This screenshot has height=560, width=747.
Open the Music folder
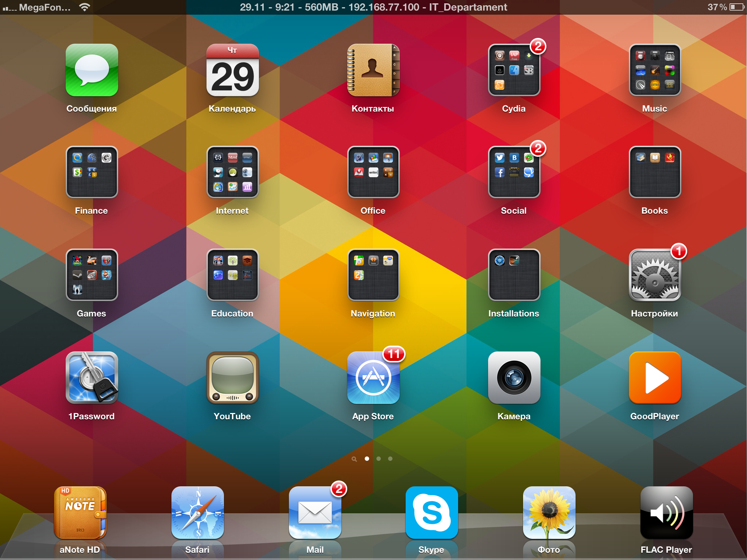(x=655, y=70)
